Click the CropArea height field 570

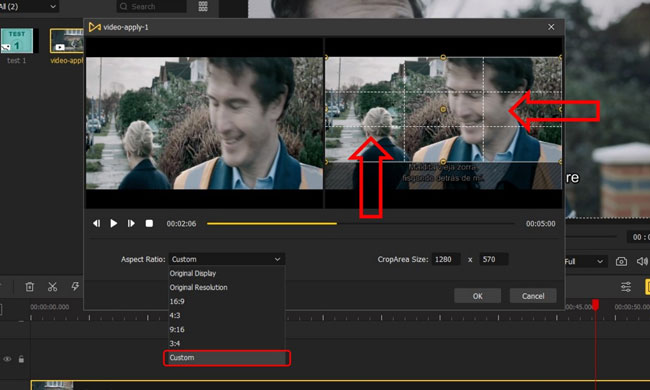point(494,259)
